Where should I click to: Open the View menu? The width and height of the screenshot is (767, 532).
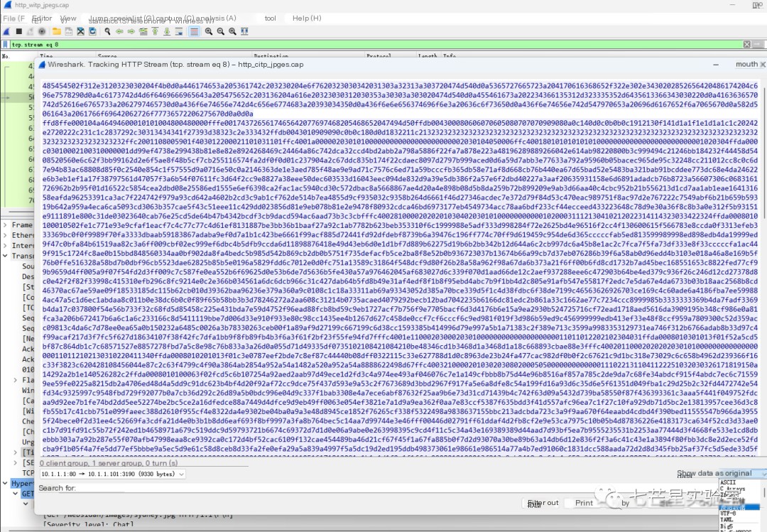[x=68, y=18]
